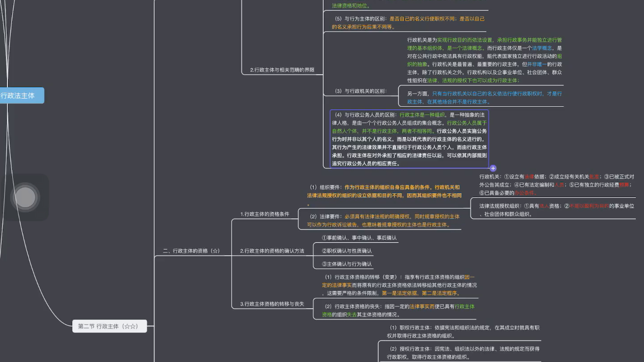Click paragraph starting 行政机关是为实现行政目的
This screenshot has height=362, width=644.
point(484,60)
